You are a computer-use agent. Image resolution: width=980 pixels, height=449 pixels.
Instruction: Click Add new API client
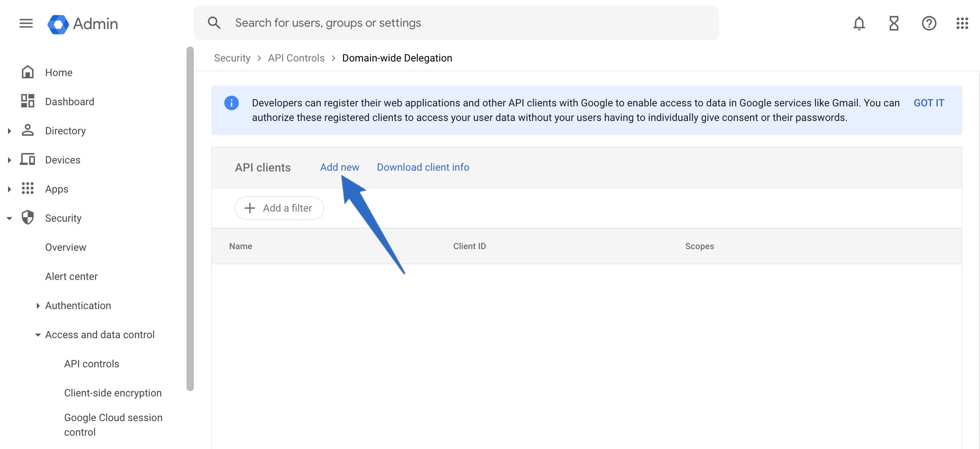point(339,167)
